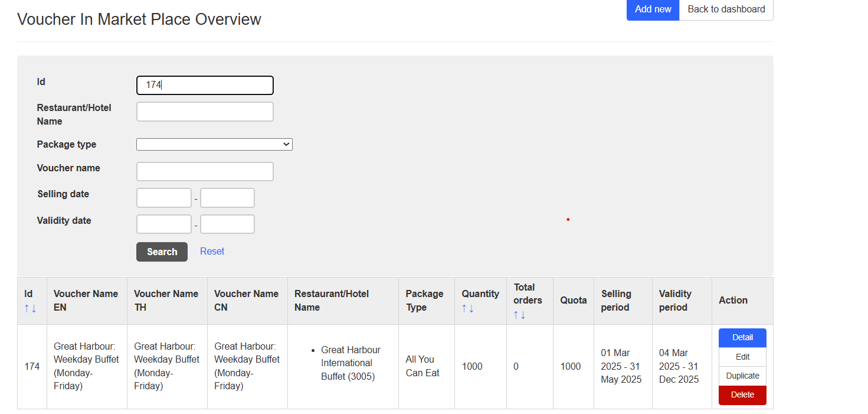Image resolution: width=868 pixels, height=414 pixels.
Task: Edit the Great Harbour voucher
Action: tap(742, 357)
